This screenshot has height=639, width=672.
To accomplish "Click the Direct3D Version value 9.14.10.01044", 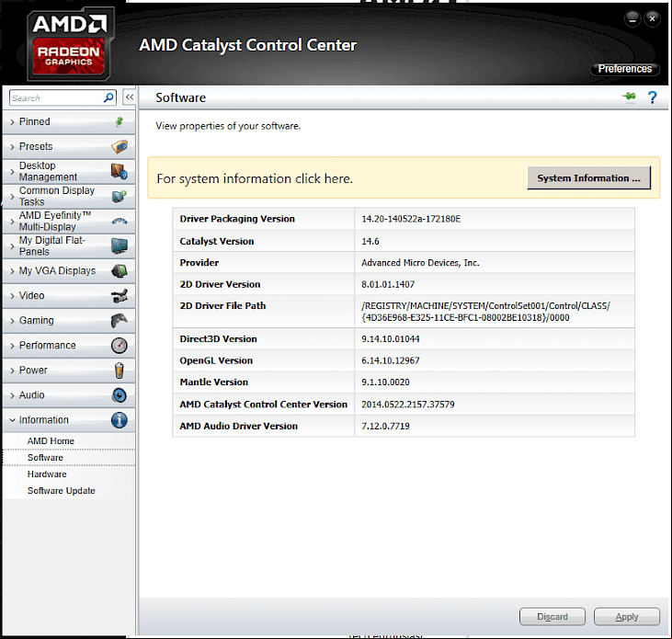I will pos(391,339).
